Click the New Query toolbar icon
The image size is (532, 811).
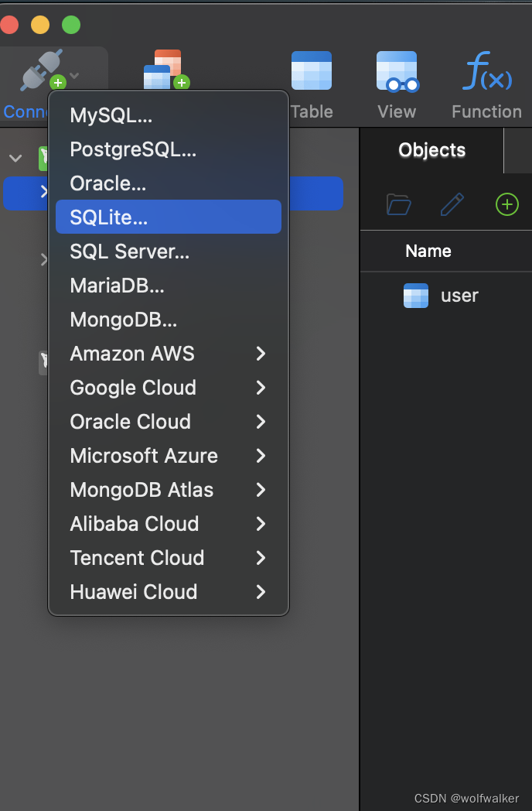pyautogui.click(x=166, y=70)
